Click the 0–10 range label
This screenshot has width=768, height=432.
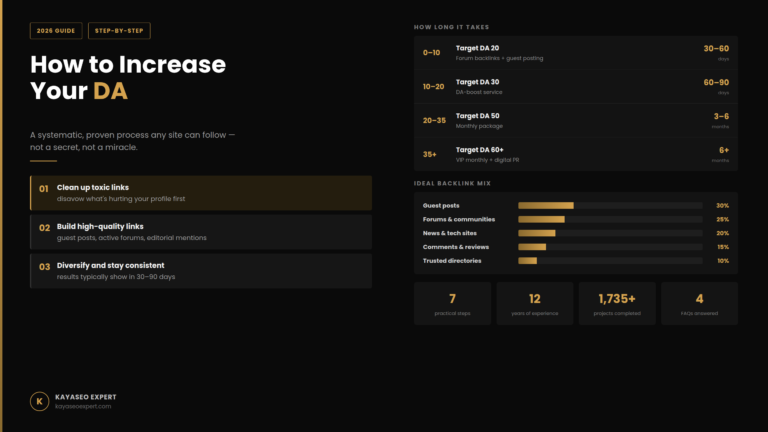point(432,53)
